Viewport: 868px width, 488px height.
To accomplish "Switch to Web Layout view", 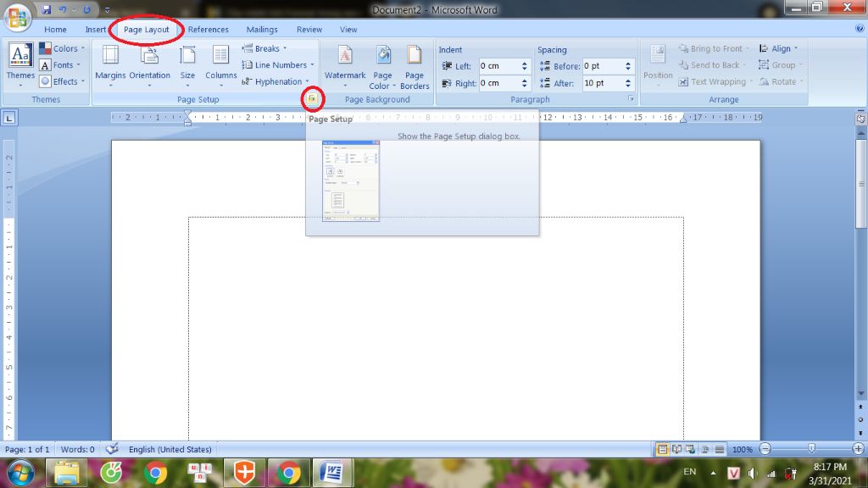I will (690, 449).
